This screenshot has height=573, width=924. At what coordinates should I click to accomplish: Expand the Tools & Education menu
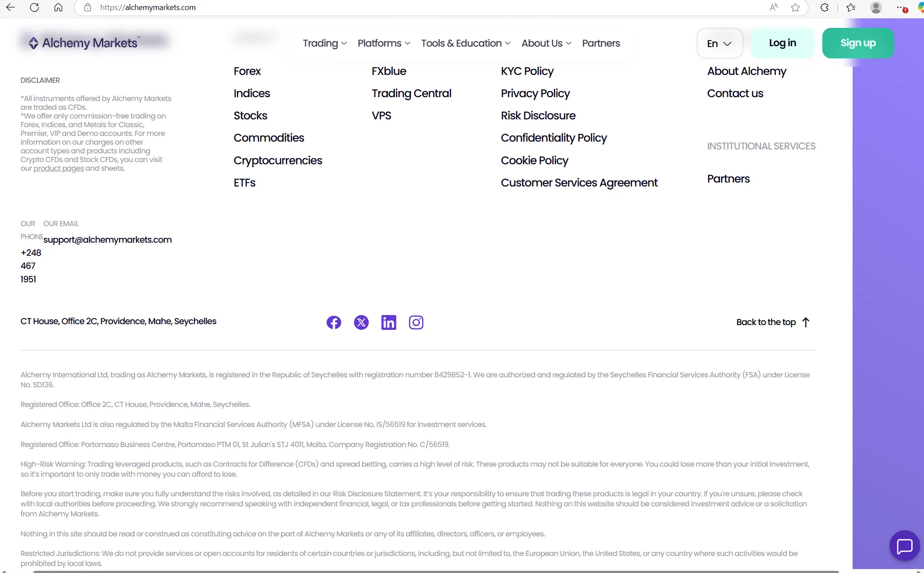(466, 43)
